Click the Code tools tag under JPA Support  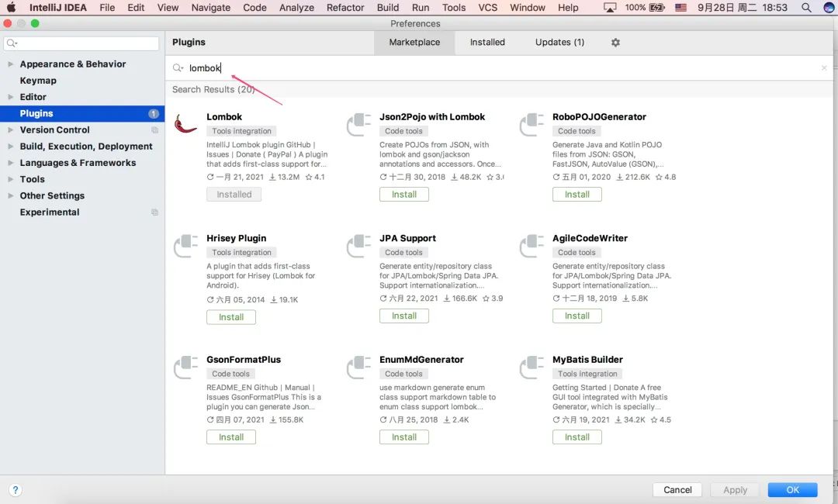(x=403, y=253)
